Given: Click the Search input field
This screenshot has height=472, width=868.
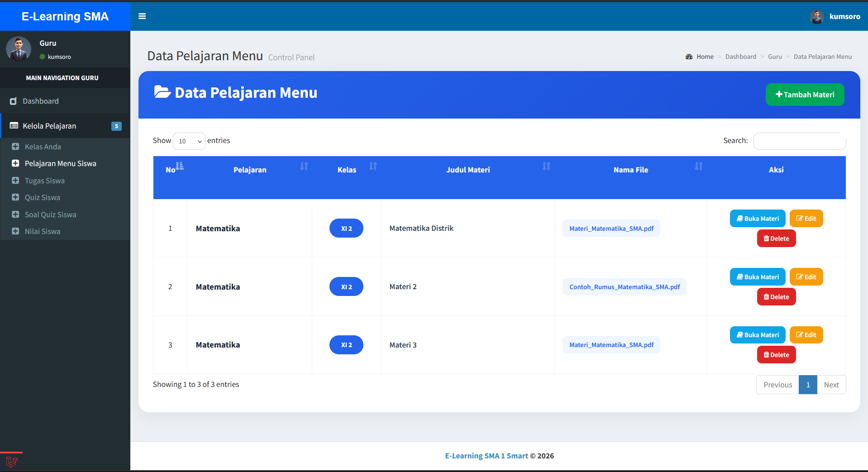Looking at the screenshot, I should pos(800,141).
